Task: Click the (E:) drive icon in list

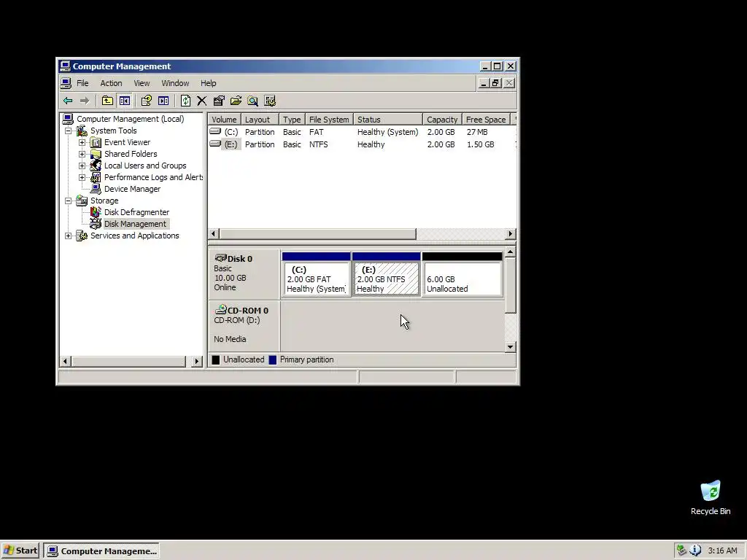Action: pos(215,144)
